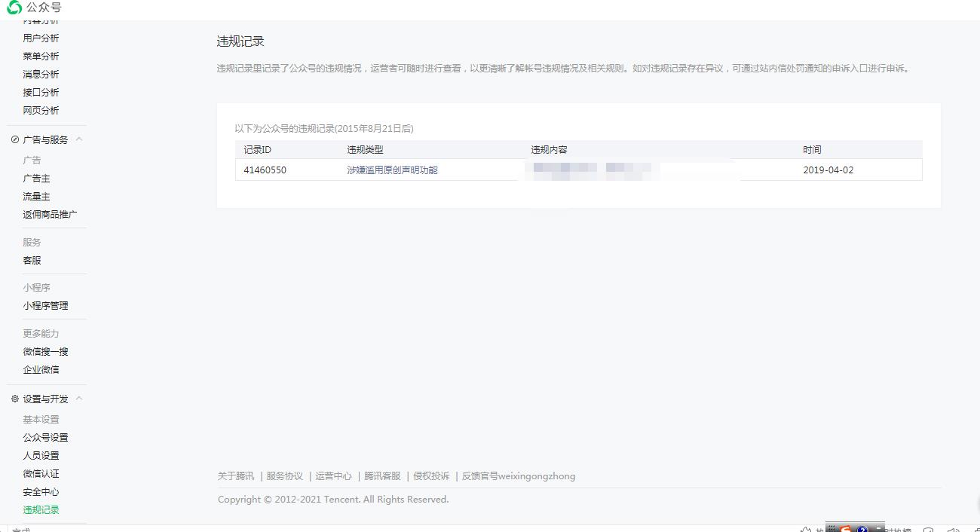Open 安全中心 settings page
980x532 pixels.
pos(41,491)
